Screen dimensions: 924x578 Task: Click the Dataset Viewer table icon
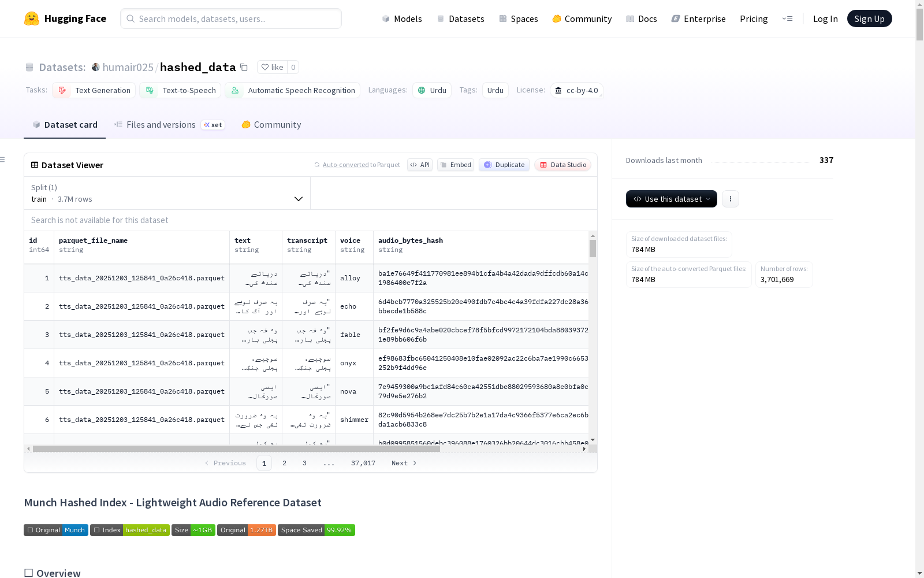coord(35,165)
